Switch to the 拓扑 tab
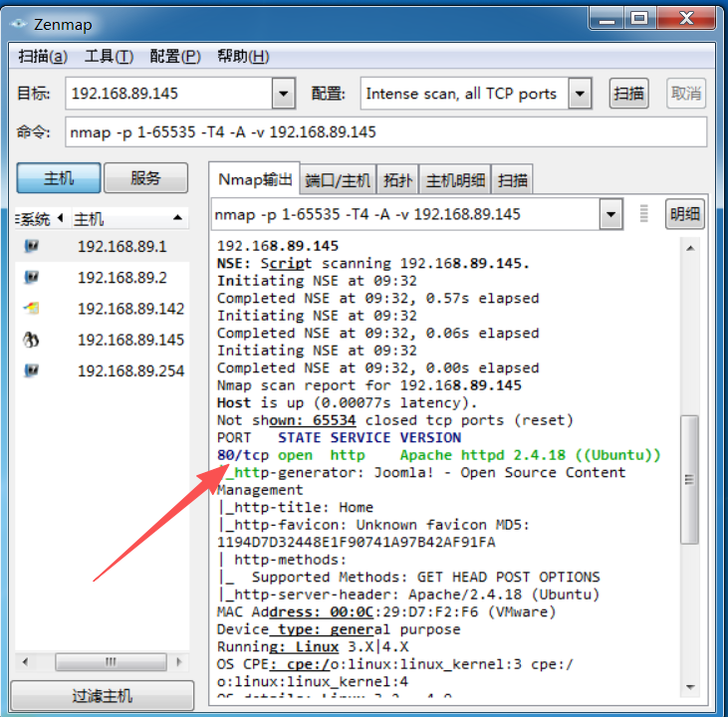Viewport: 728px width, 717px height. 397,180
